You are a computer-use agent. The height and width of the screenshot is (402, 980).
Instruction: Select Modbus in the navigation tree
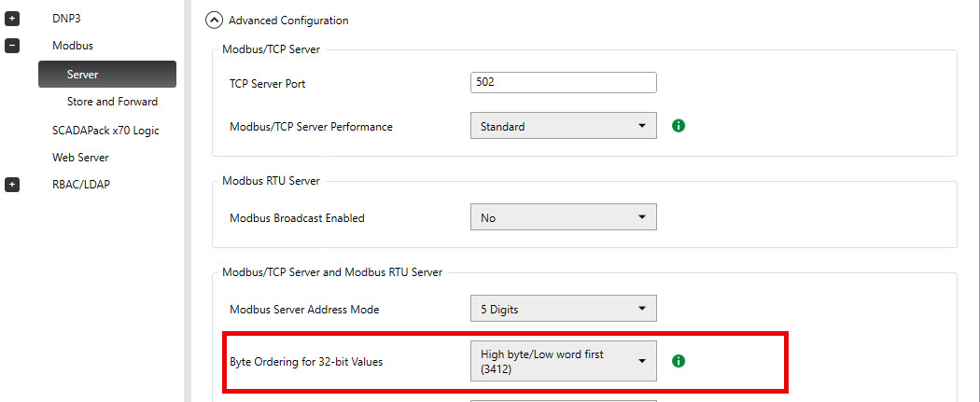[73, 46]
